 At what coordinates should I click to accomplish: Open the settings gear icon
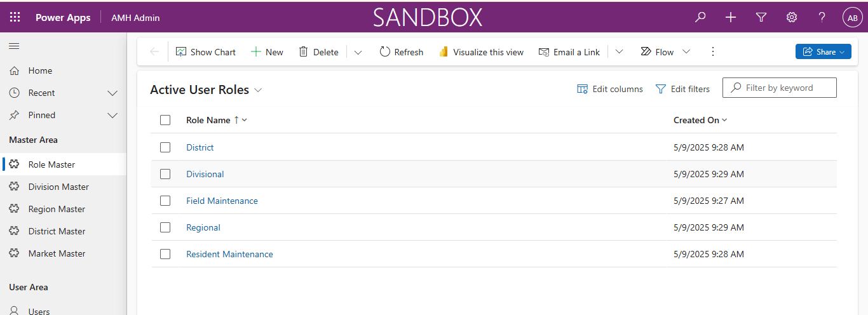pos(792,17)
